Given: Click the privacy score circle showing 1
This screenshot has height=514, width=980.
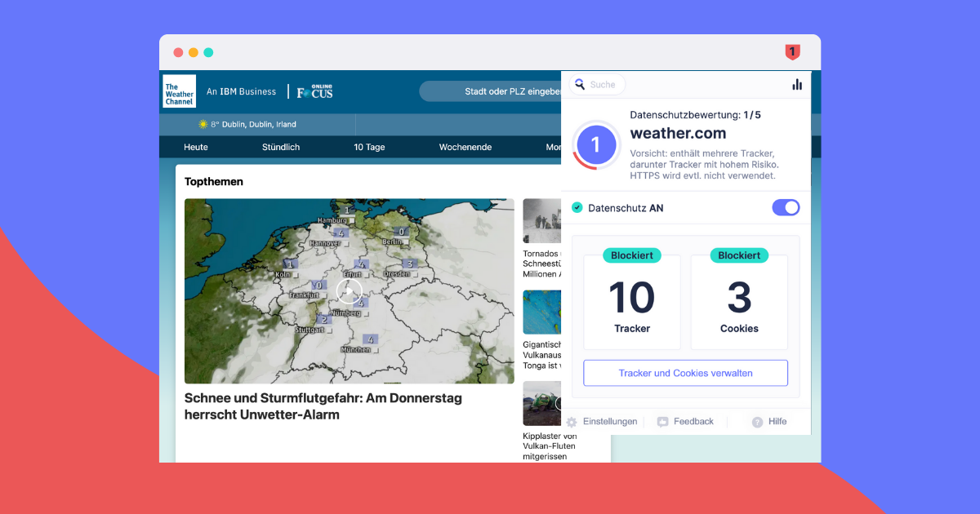Looking at the screenshot, I should [595, 145].
